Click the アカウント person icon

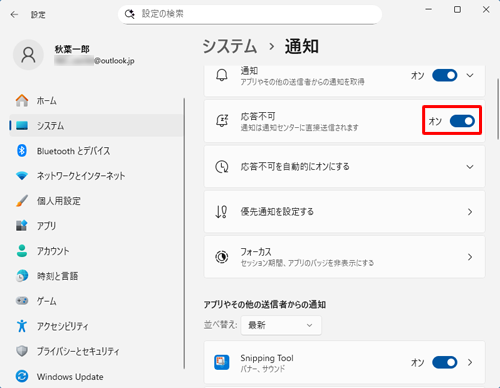pos(22,251)
